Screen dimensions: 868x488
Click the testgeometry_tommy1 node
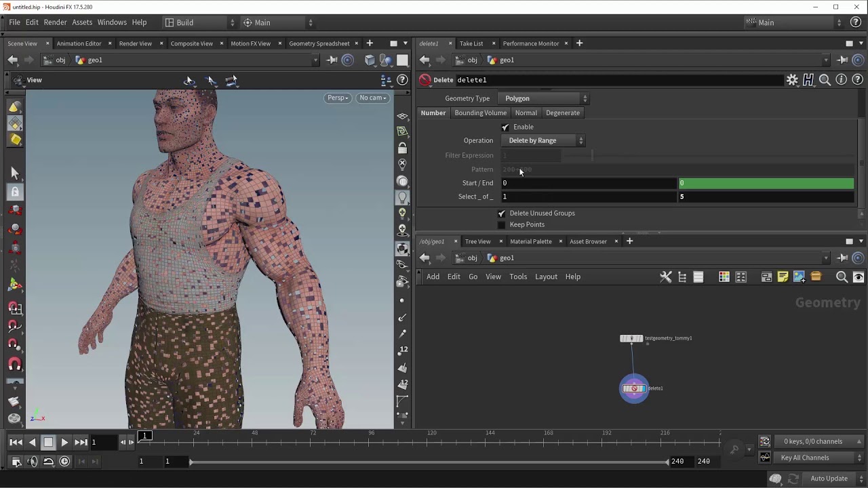(x=631, y=338)
